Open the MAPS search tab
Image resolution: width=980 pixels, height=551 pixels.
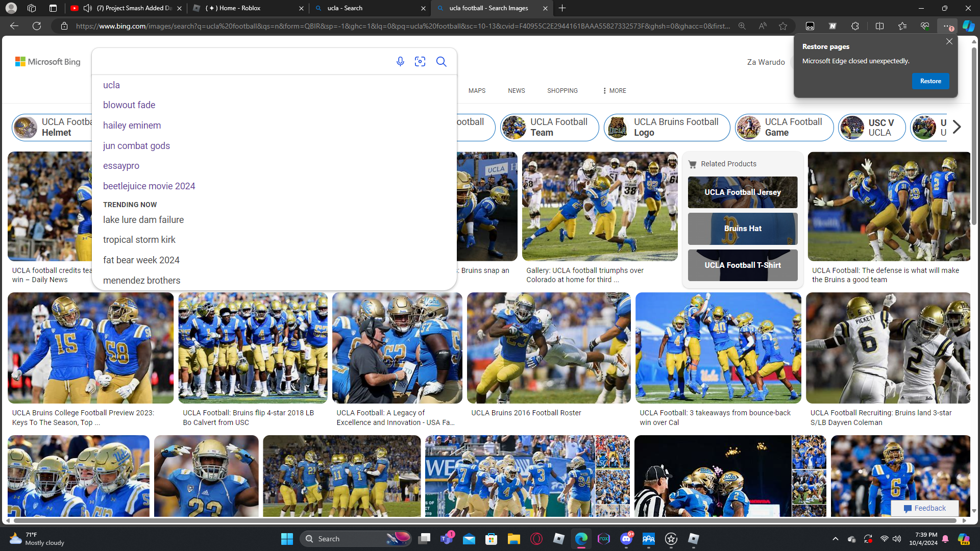coord(477,91)
